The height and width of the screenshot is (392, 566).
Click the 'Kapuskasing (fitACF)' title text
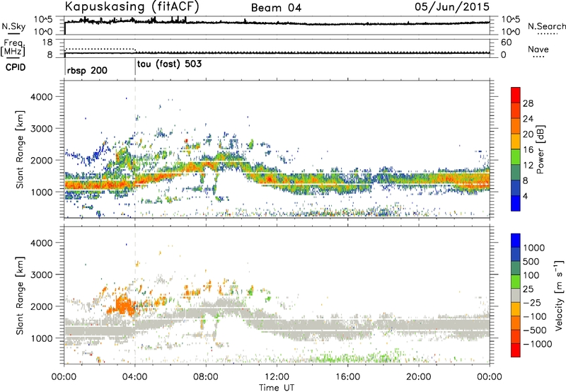132,6
